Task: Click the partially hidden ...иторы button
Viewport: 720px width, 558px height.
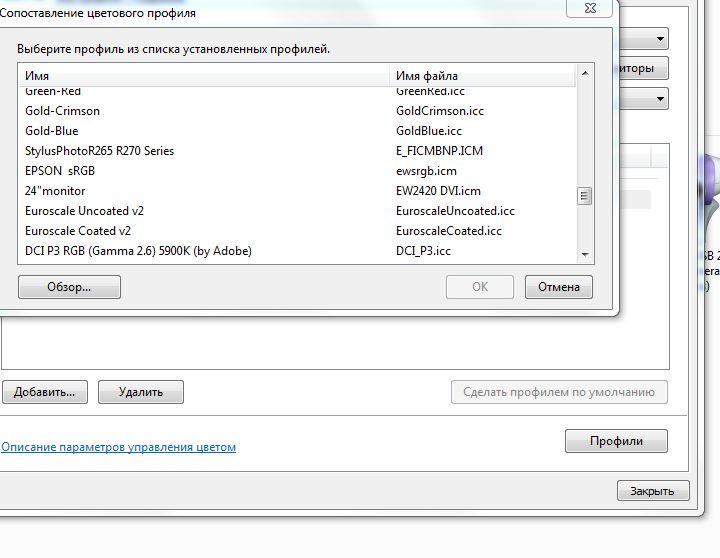Action: [x=643, y=68]
